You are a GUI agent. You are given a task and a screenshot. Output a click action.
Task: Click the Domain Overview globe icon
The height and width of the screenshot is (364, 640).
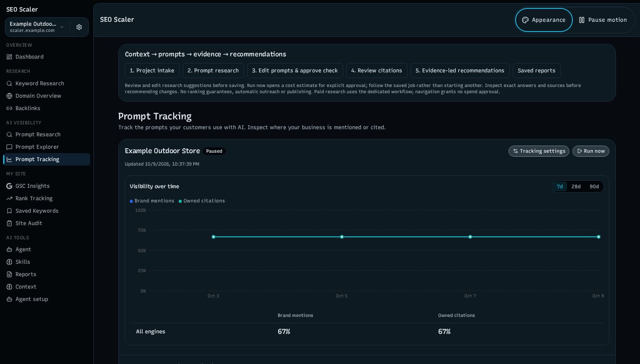[9, 96]
